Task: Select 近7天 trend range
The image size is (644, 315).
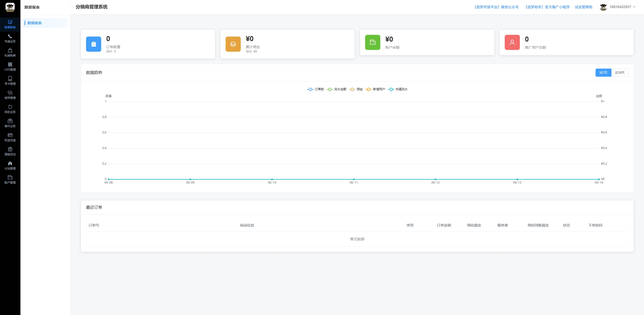Action: pyautogui.click(x=603, y=73)
